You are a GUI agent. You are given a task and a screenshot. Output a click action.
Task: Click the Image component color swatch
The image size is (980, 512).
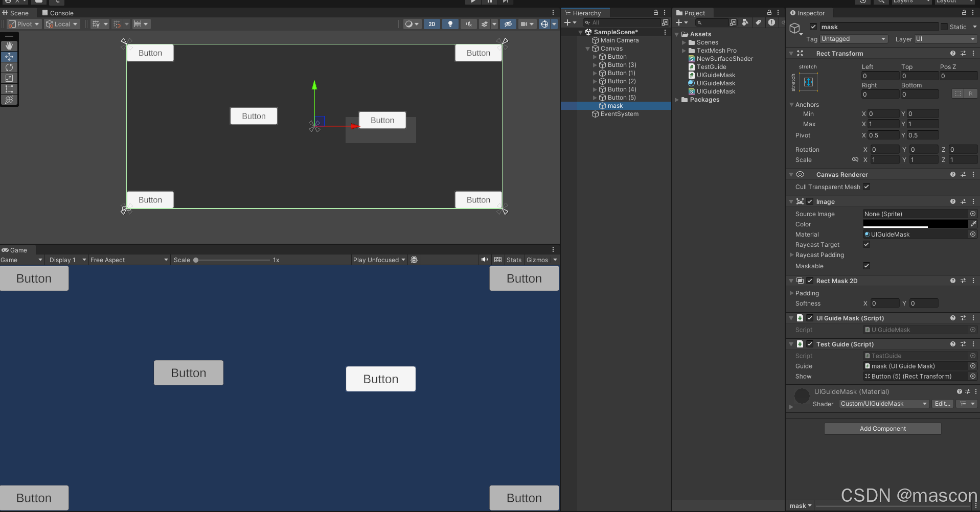915,224
